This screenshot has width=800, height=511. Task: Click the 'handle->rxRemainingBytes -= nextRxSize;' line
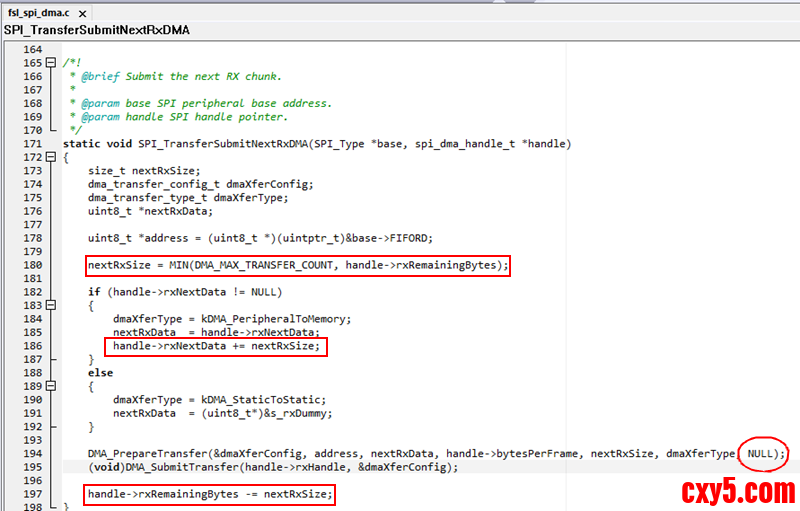point(210,494)
